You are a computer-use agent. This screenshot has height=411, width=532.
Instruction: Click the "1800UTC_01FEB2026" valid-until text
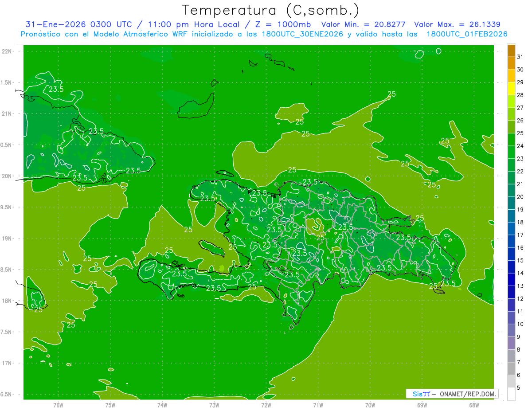(466, 34)
